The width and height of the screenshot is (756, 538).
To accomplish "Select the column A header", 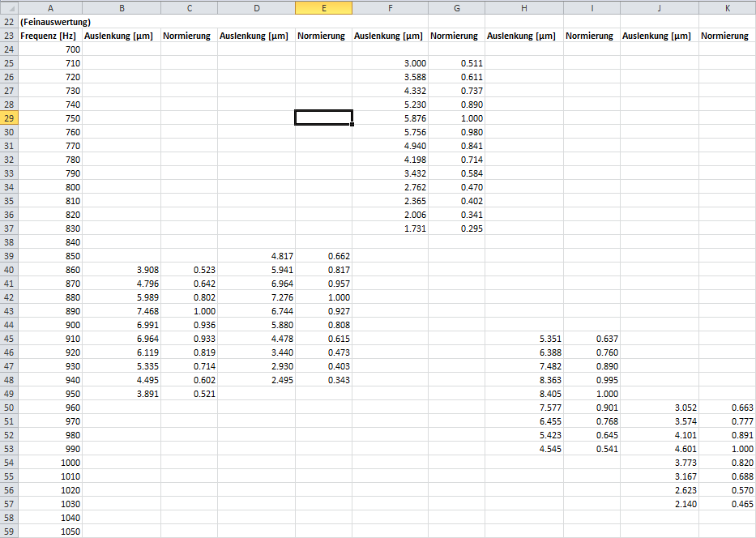I will [x=50, y=7].
